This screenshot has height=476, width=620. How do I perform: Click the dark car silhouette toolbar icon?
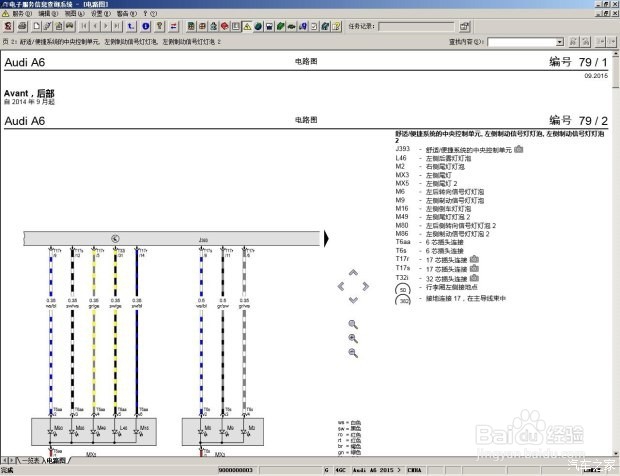pos(291,26)
